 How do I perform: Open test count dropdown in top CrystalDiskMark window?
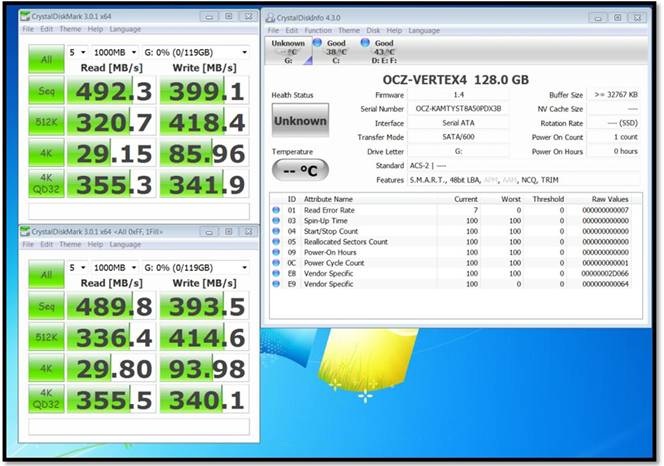coord(78,52)
